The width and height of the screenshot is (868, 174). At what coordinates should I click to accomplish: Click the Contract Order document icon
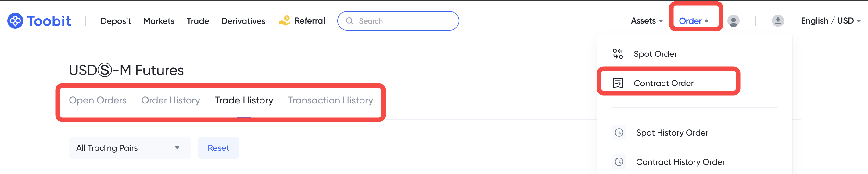(x=618, y=83)
